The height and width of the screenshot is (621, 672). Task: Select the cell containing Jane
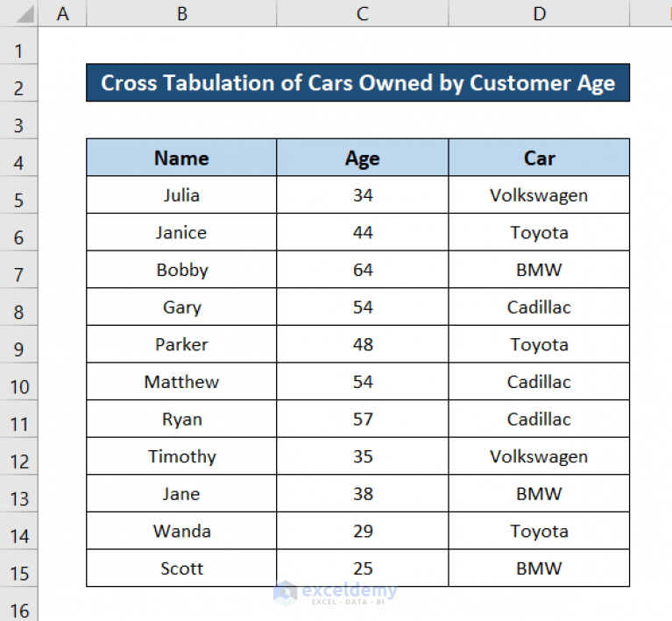tap(181, 494)
